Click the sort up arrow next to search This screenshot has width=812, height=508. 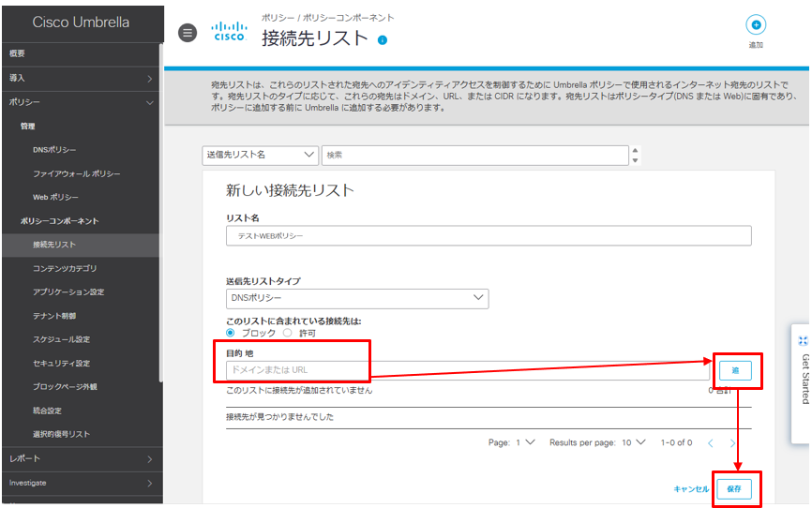click(x=635, y=150)
